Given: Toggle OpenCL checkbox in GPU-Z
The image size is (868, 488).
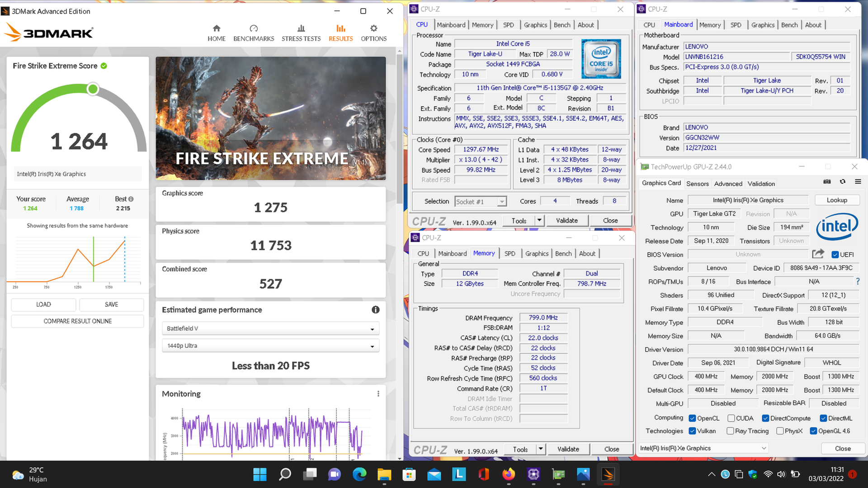Looking at the screenshot, I should pos(692,418).
